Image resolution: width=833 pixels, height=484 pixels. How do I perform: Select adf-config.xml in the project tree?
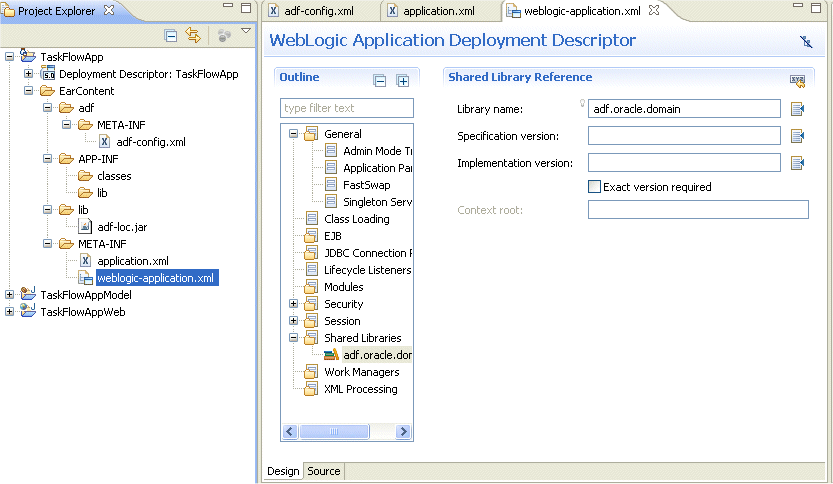point(150,142)
